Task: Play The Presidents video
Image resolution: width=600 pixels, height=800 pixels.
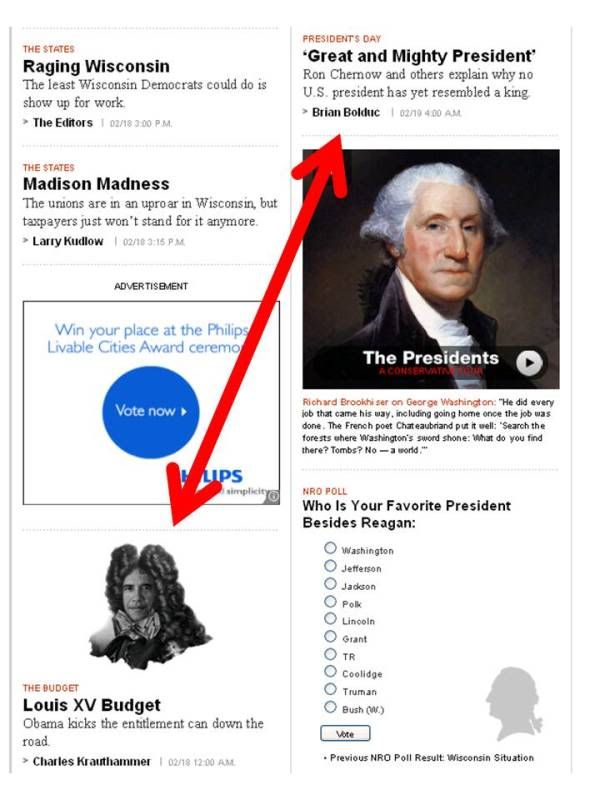Action: coord(529,363)
